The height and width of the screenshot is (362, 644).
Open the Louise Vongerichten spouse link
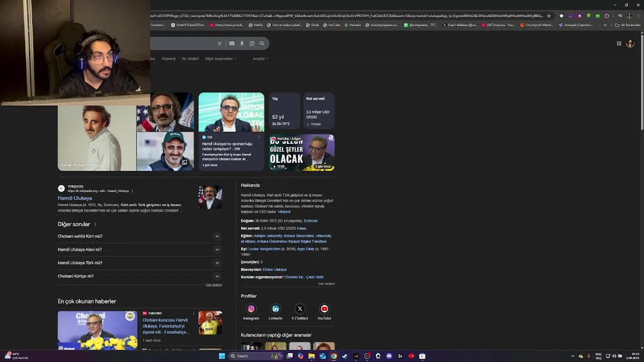[x=264, y=249]
